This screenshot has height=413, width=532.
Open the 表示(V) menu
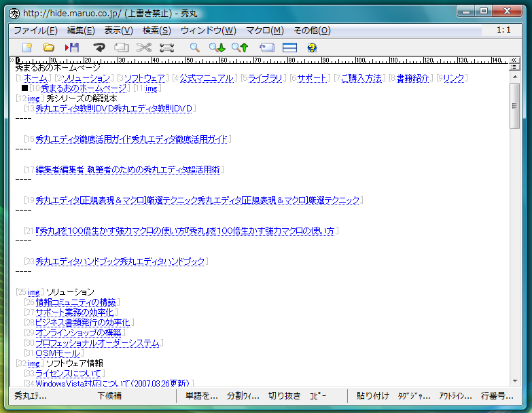click(x=118, y=31)
